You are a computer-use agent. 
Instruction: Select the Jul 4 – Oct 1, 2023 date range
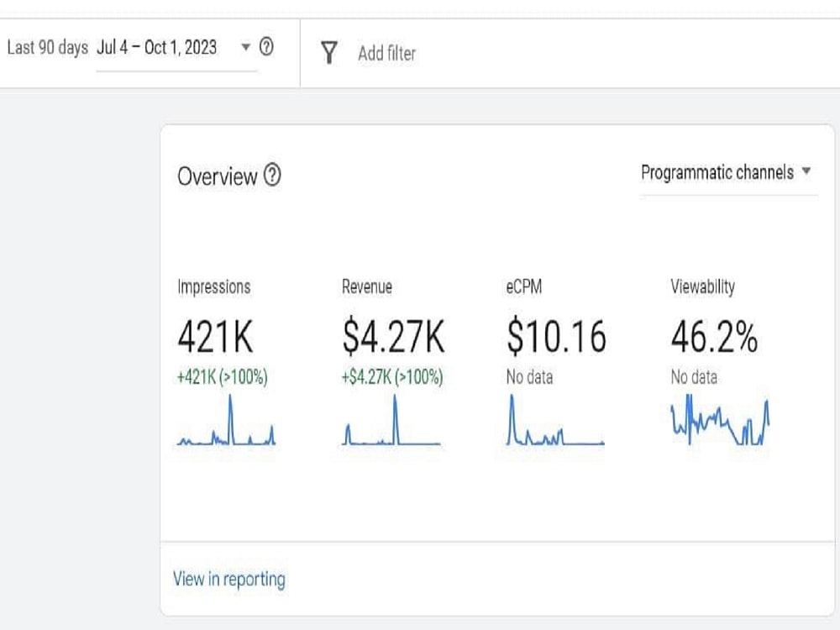156,47
